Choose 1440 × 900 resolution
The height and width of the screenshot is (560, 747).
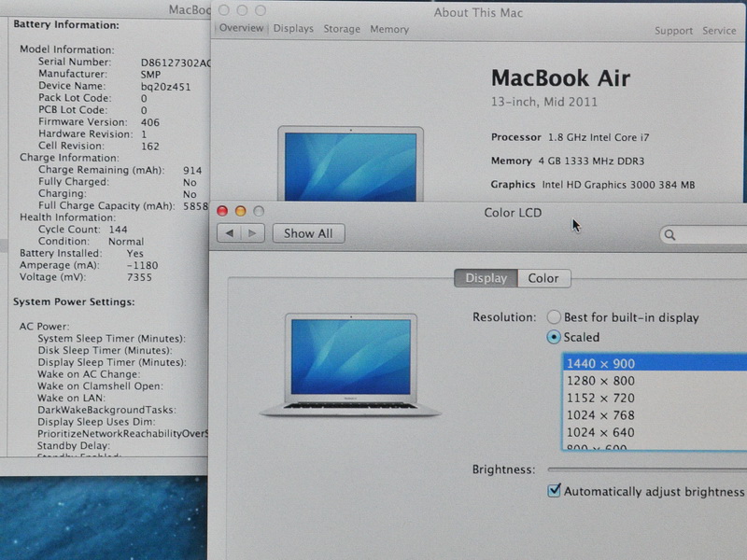point(655,363)
